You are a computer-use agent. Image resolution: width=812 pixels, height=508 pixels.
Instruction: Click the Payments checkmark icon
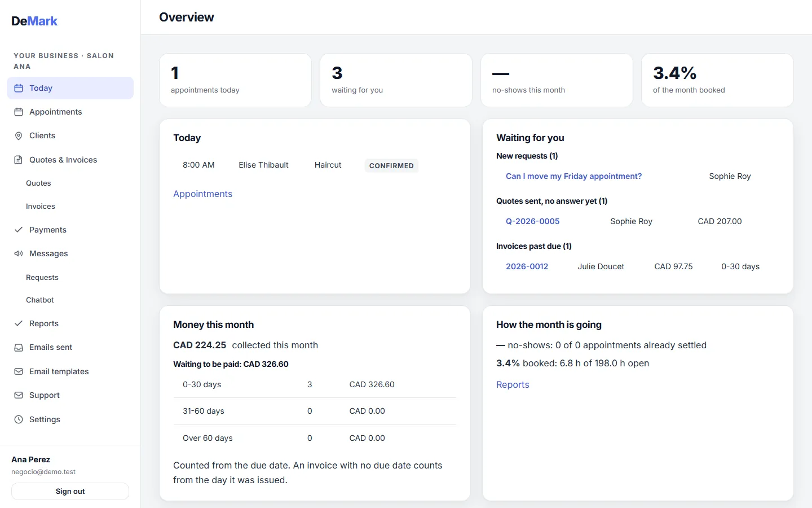pyautogui.click(x=19, y=230)
